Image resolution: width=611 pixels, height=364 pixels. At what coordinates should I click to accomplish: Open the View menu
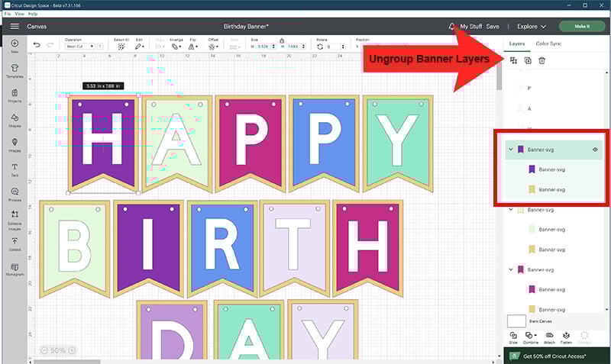coord(19,14)
